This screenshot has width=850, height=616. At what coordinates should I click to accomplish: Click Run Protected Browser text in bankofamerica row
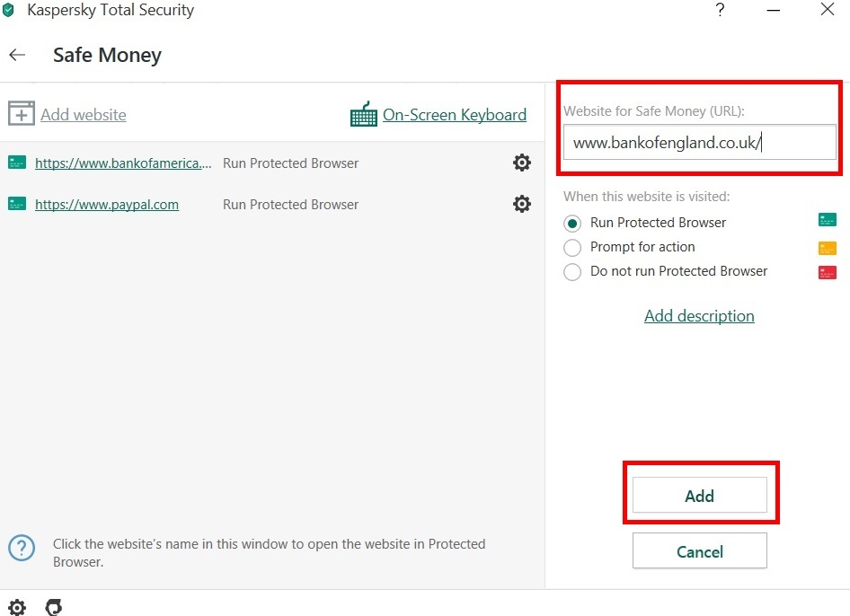pos(290,163)
